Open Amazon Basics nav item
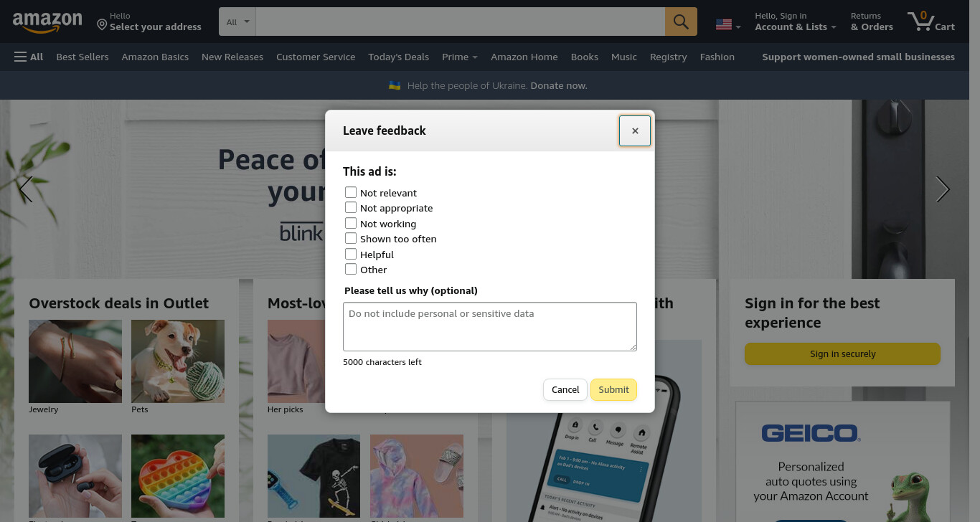 [155, 57]
